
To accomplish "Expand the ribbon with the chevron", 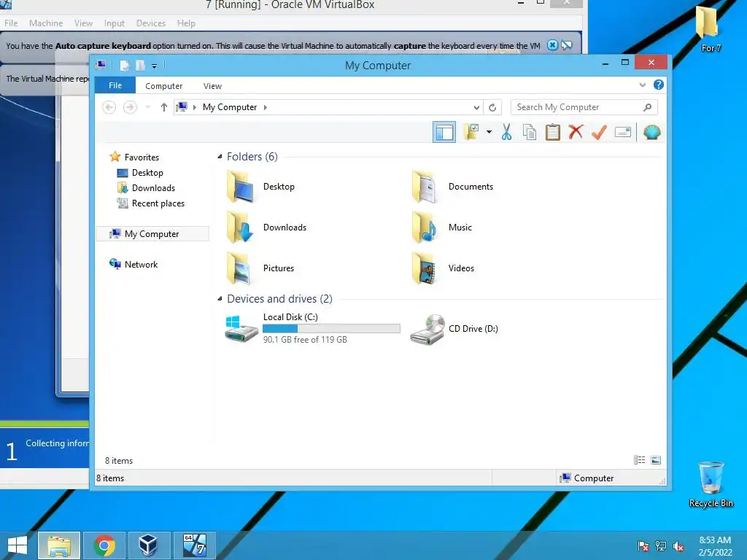I will 642,85.
